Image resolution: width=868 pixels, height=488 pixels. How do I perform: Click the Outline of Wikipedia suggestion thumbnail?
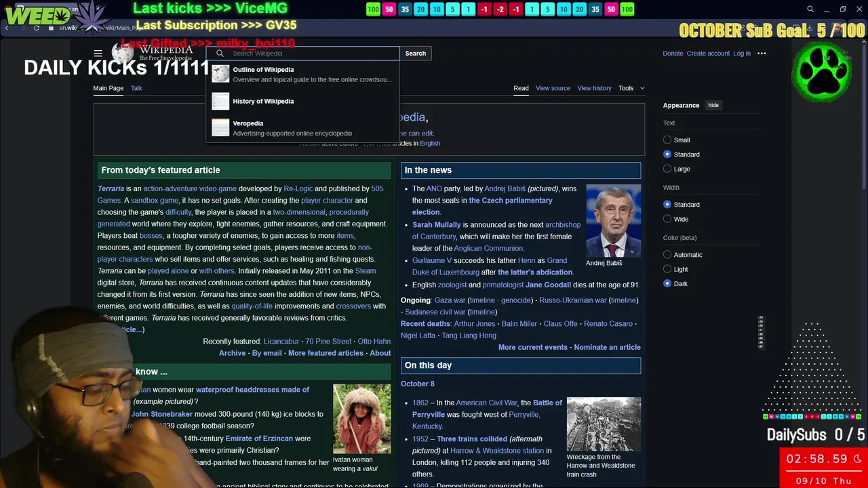(x=220, y=74)
